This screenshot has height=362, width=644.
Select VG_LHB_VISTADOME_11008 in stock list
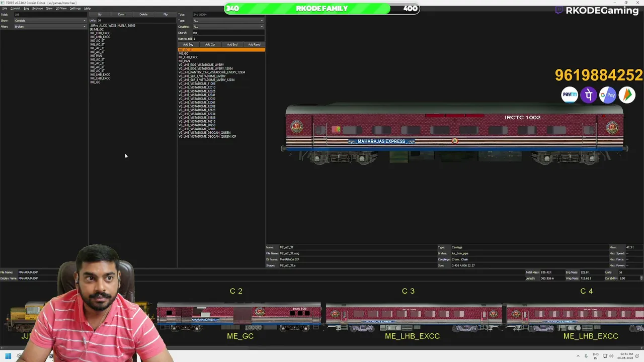pos(197,84)
